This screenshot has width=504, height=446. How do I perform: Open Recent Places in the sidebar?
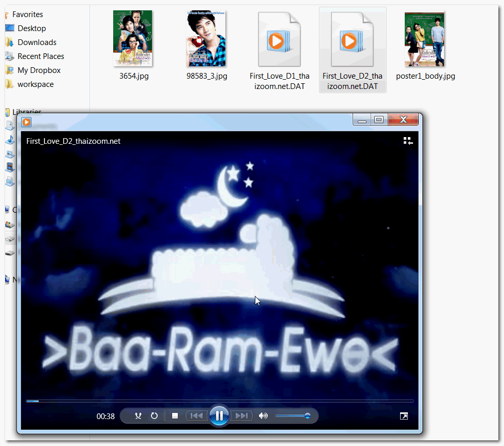40,56
